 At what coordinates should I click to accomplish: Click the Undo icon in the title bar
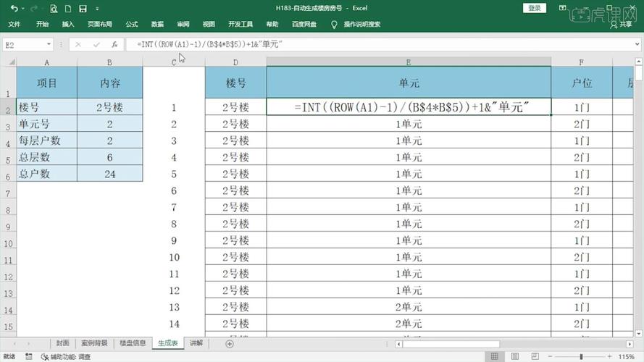pos(14,8)
